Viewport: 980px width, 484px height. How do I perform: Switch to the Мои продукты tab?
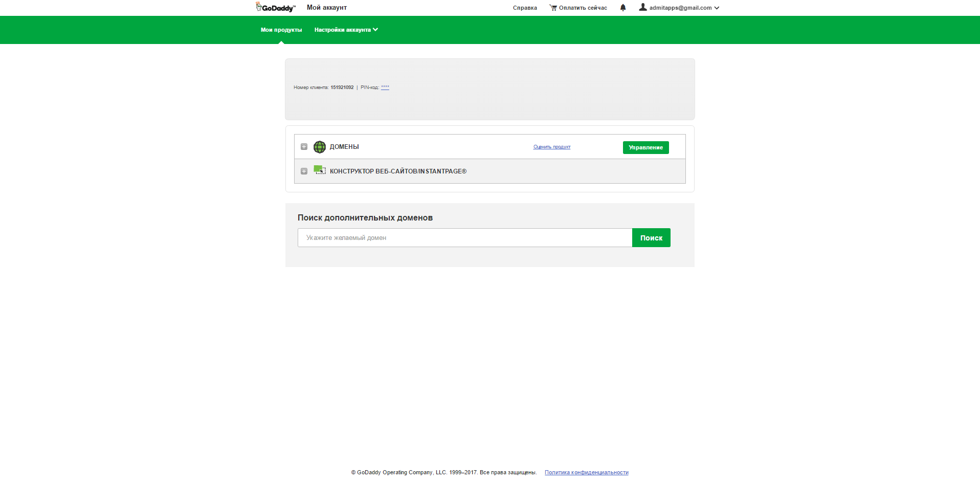(281, 30)
